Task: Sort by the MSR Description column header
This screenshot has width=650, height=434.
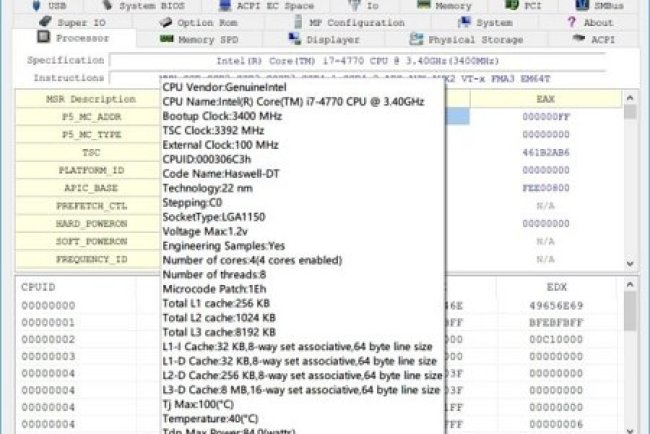Action: click(x=90, y=99)
